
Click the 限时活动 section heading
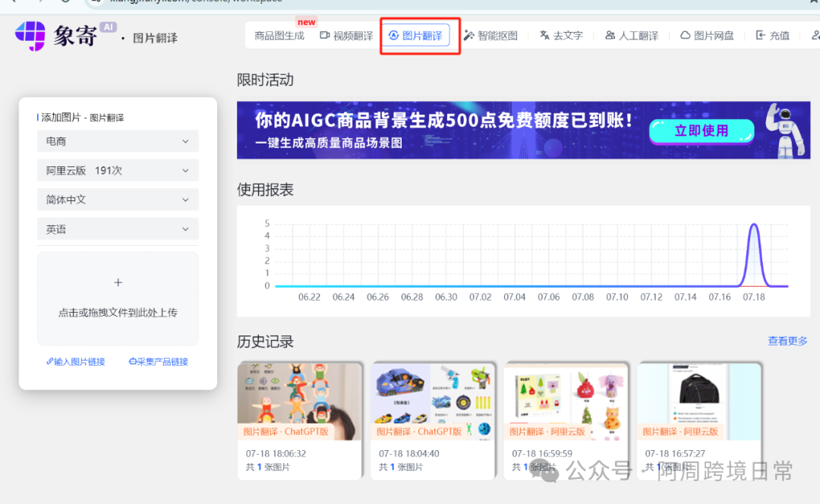pyautogui.click(x=265, y=80)
